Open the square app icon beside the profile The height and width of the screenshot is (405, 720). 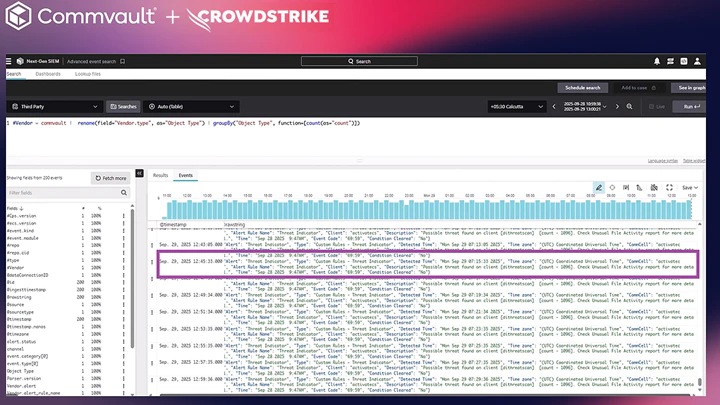[684, 61]
